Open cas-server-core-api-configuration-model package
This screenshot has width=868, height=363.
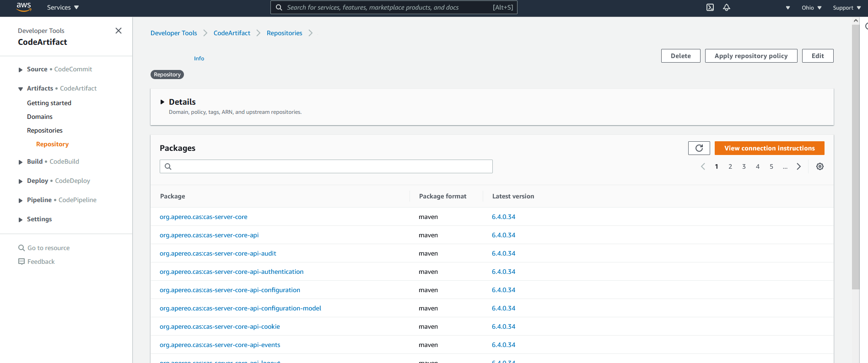[240, 308]
